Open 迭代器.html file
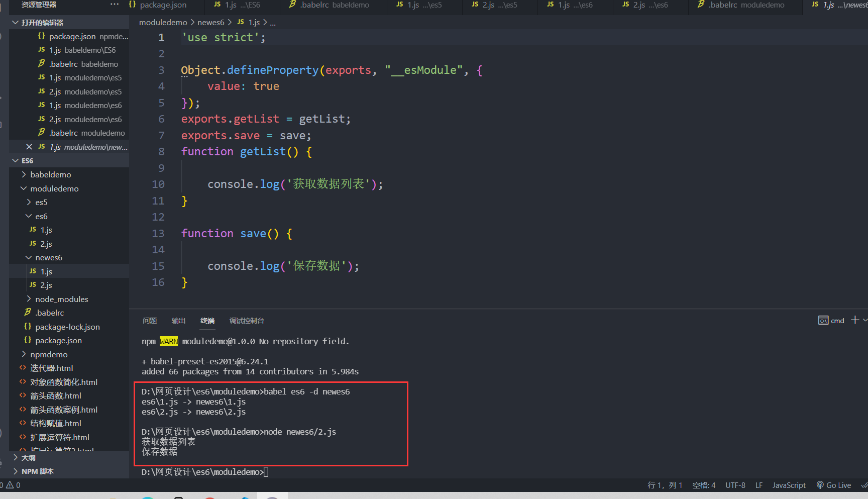The height and width of the screenshot is (499, 868). (69, 368)
